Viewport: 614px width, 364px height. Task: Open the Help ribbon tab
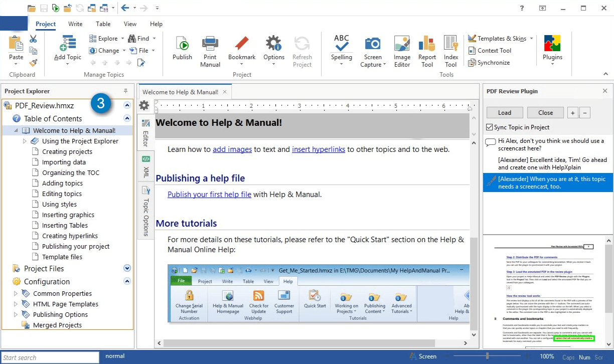156,24
